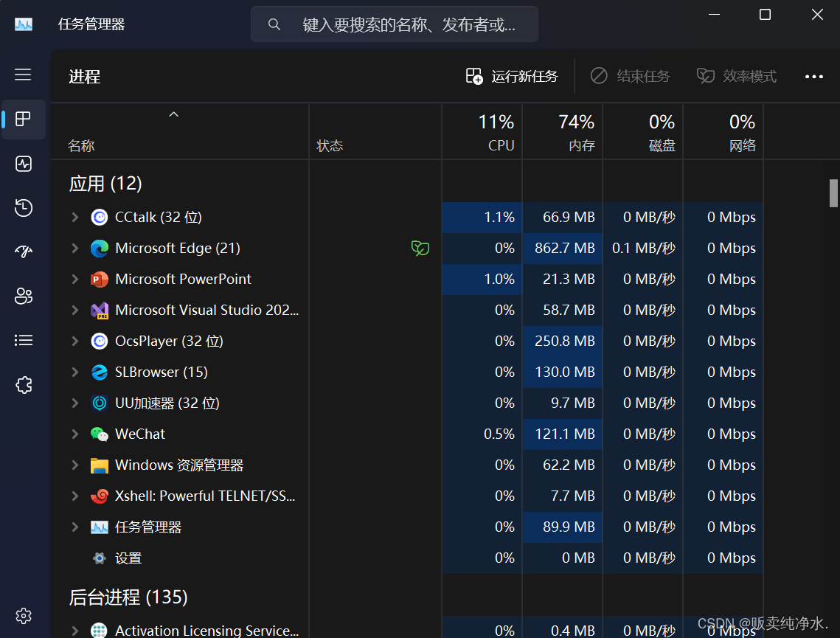This screenshot has width=840, height=638.
Task: Open Task Manager settings gear icon
Action: (x=23, y=616)
